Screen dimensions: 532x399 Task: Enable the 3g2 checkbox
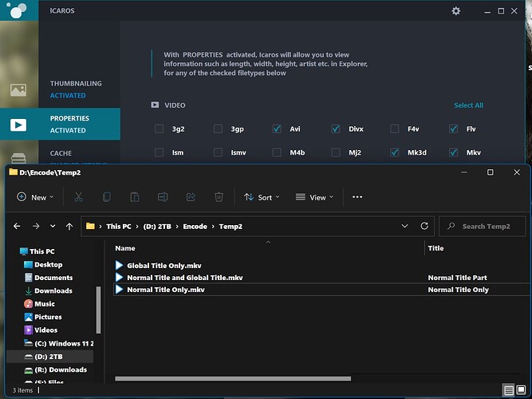(159, 129)
